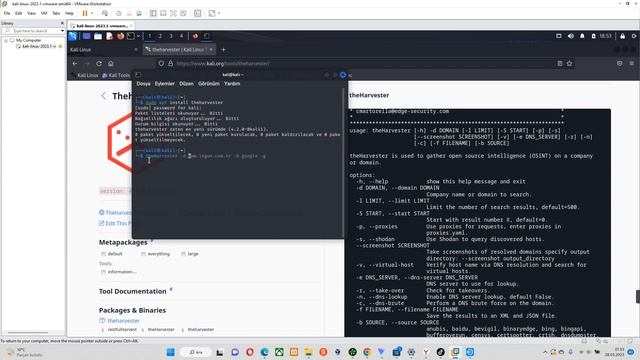Open the VMware View menu
This screenshot has height=360, width=640.
(x=31, y=13)
